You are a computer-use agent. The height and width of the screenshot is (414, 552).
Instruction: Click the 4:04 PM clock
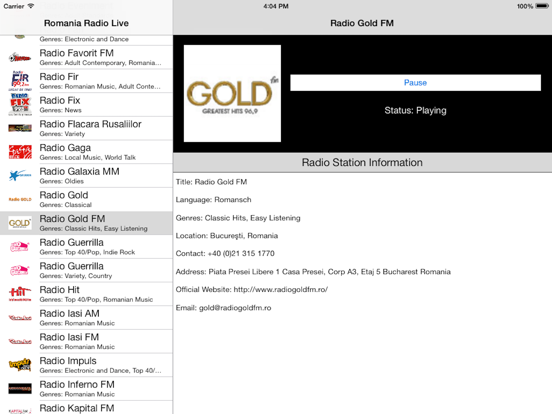pos(276,6)
